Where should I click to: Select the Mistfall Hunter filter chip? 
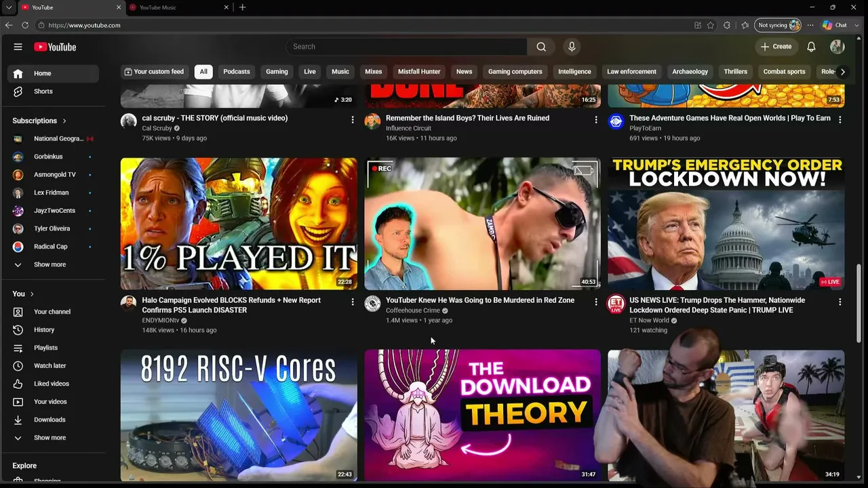(419, 72)
